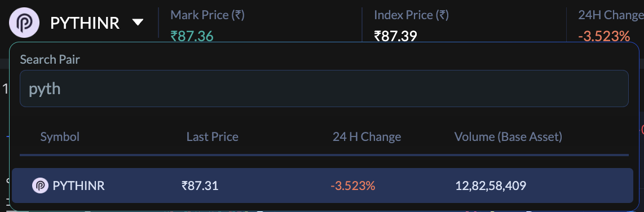Click the Index Price (₹) label
The image size is (644, 212).
pyautogui.click(x=411, y=15)
